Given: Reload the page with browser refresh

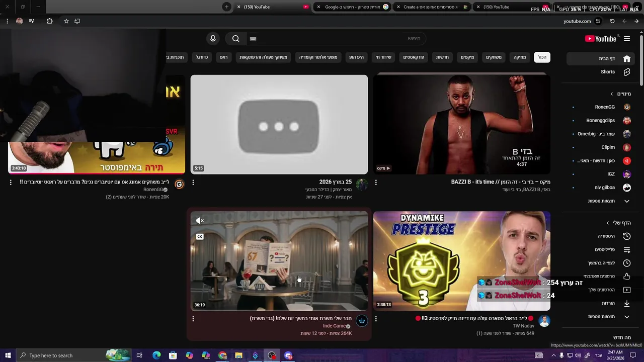Looking at the screenshot, I should pyautogui.click(x=612, y=21).
